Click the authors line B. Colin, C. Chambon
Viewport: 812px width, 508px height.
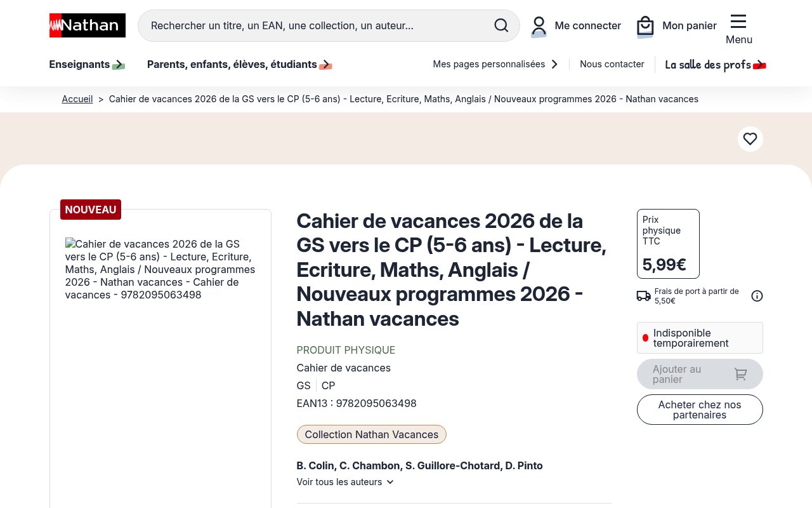coord(419,465)
